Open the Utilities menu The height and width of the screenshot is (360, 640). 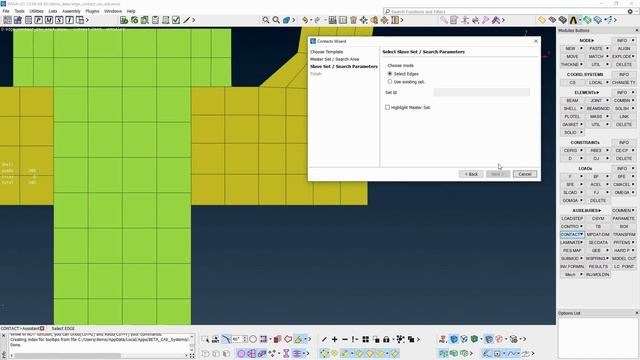point(36,11)
